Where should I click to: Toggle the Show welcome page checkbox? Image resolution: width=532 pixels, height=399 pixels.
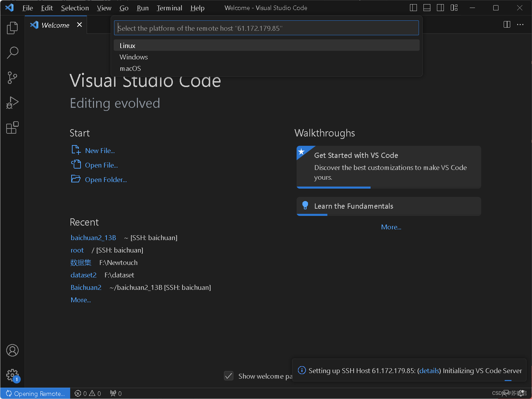(228, 376)
